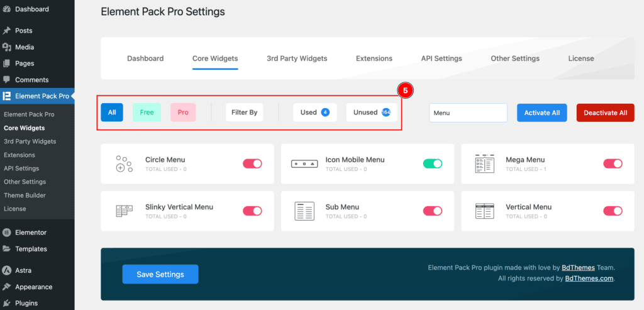Open Templates in WordPress sidebar

(31, 249)
